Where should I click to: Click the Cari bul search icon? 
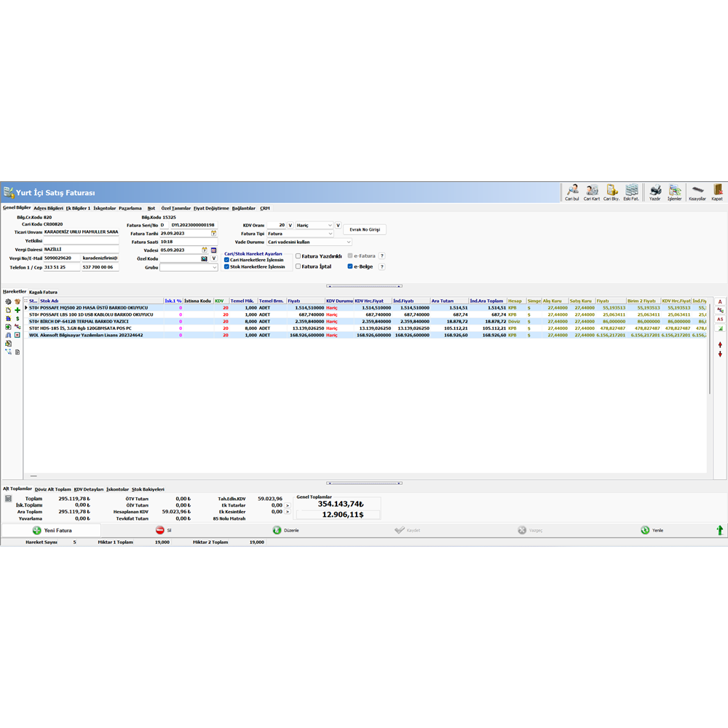572,191
